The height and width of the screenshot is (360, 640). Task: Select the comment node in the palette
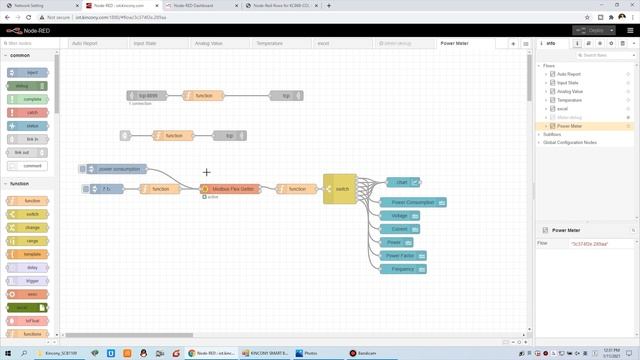click(27, 166)
